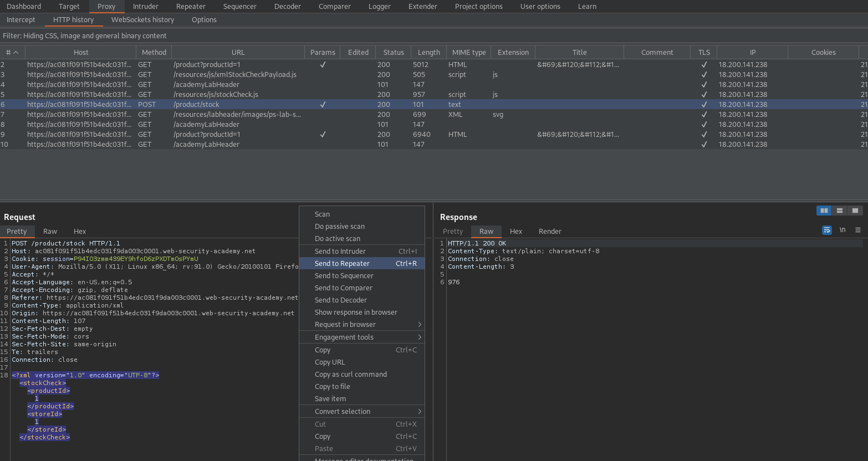The image size is (868, 461).
Task: Switch Request view to Raw tab
Action: [50, 232]
